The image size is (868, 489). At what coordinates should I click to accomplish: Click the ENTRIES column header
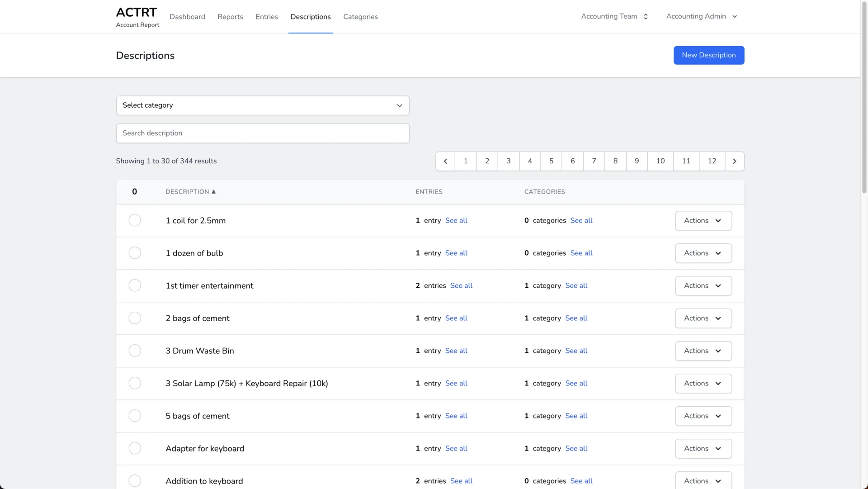(429, 192)
